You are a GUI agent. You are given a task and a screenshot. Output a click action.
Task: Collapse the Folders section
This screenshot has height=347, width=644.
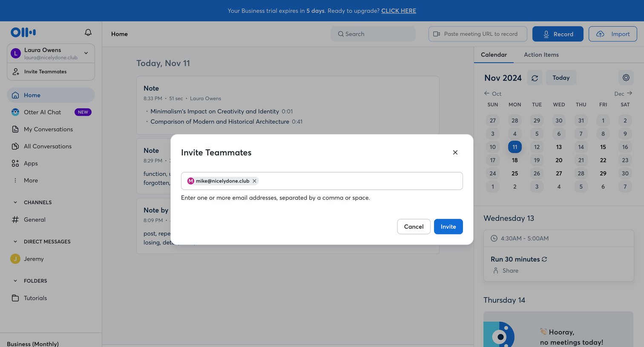tap(15, 281)
